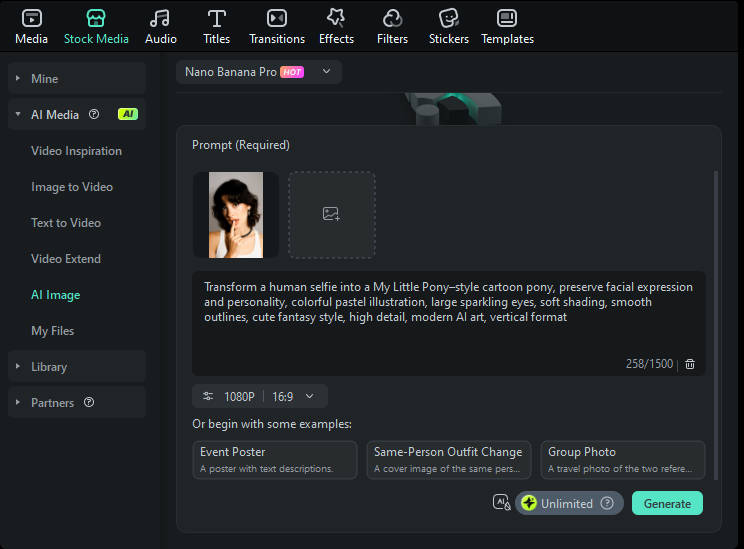Screen dimensions: 744x549
Task: Click the Partners help icon
Action: [x=89, y=402]
